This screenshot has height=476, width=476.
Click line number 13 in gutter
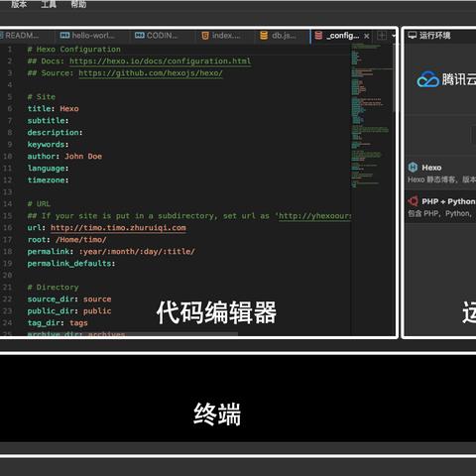(x=8, y=192)
